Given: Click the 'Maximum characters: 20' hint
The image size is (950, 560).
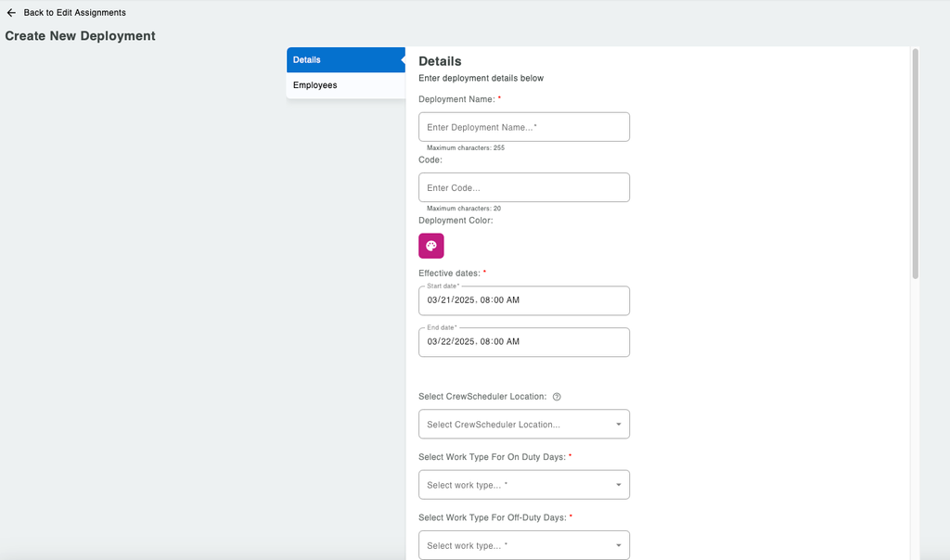Looking at the screenshot, I should 464,209.
